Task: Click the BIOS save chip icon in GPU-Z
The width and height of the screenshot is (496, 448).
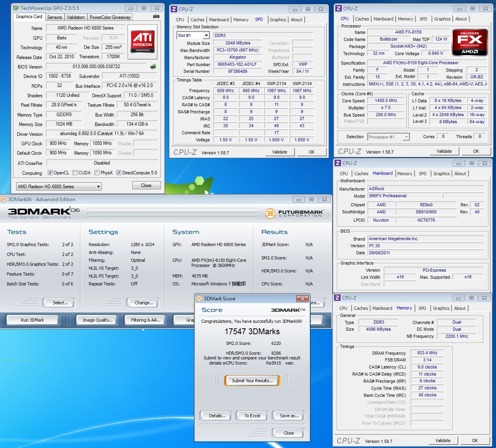Action: [153, 66]
